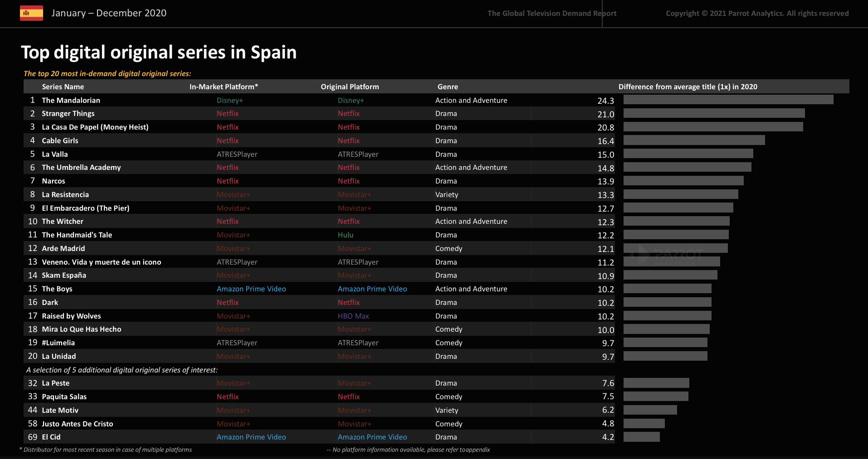This screenshot has height=459, width=868.
Task: Click 'Veneno. Vida y muerte de un icono'
Action: pyautogui.click(x=102, y=262)
